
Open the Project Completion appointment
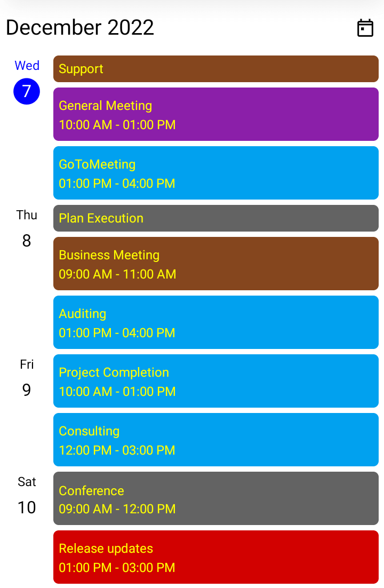pos(215,381)
